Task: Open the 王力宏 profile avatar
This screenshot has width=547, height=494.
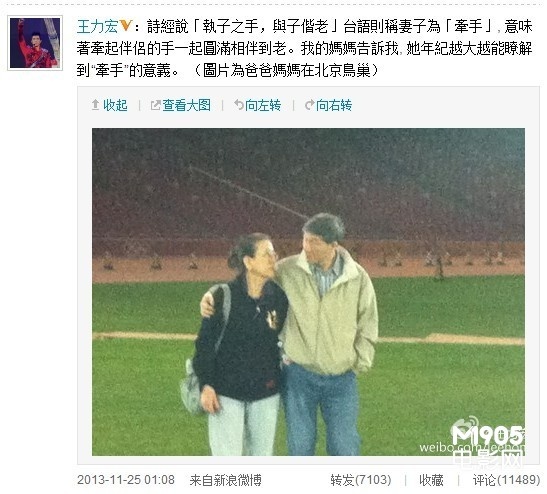Action: [35, 43]
